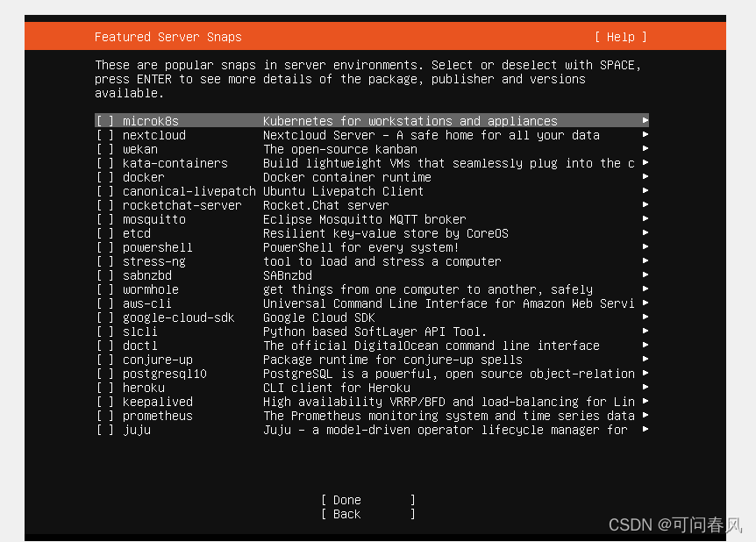Open the Help menu in header
The height and width of the screenshot is (542, 756).
pyautogui.click(x=621, y=37)
